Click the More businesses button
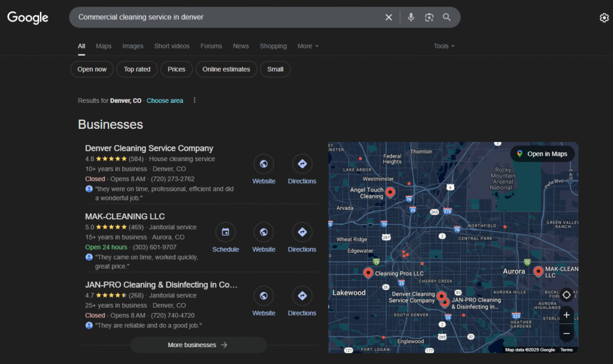 pos(198,345)
